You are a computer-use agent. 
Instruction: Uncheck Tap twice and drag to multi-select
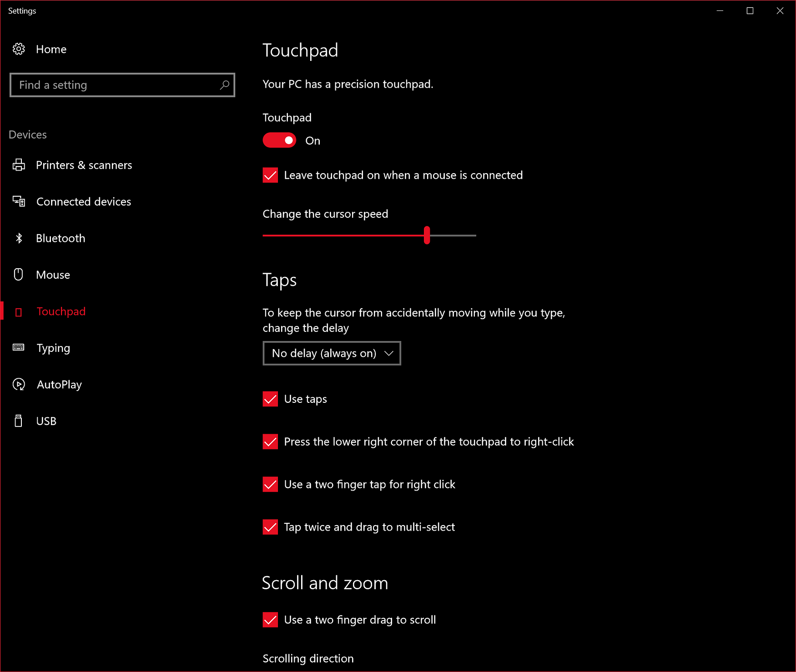[x=270, y=527]
